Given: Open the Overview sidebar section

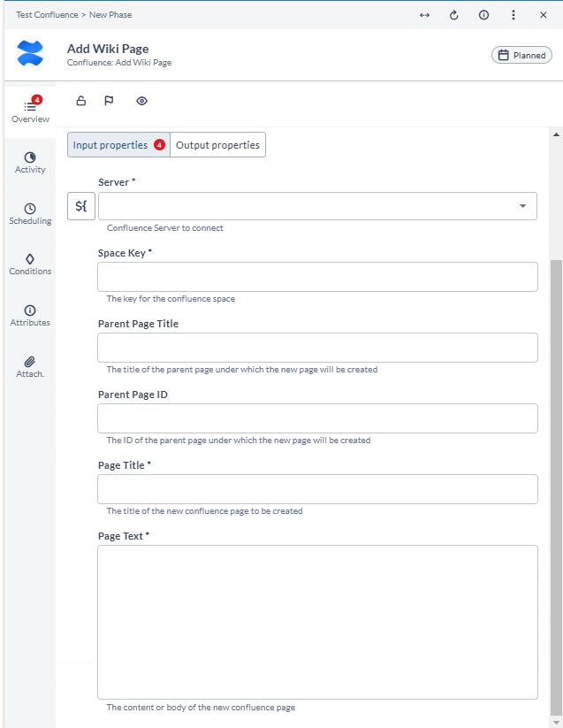Looking at the screenshot, I should pyautogui.click(x=30, y=111).
